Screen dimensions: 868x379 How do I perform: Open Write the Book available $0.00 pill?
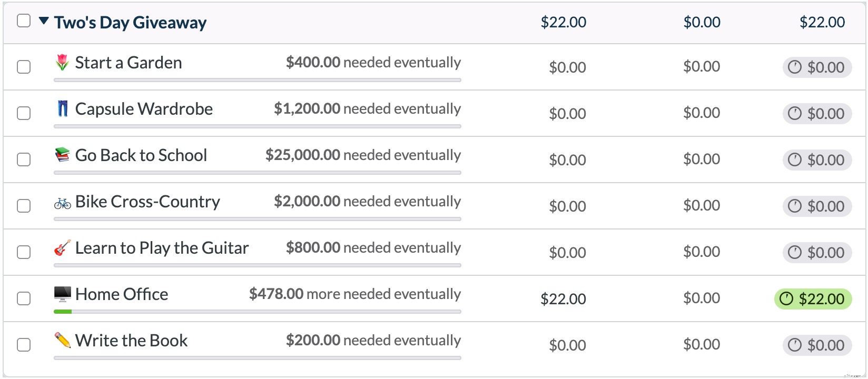tap(817, 345)
